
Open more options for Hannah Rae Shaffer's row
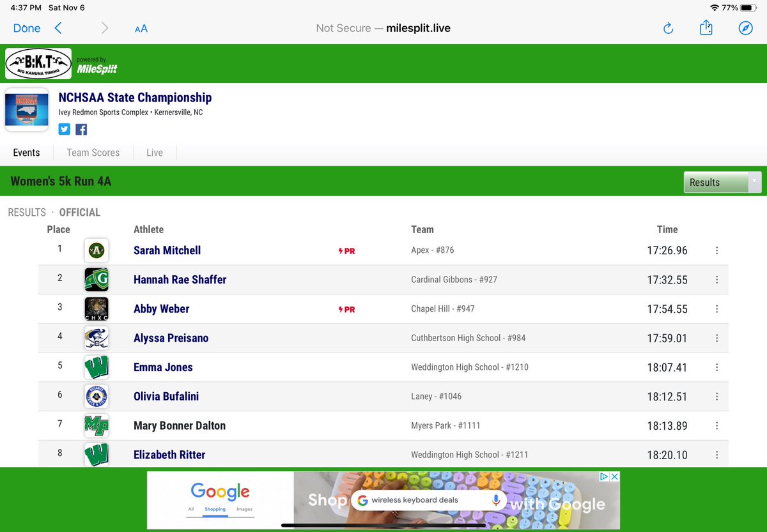(x=717, y=280)
